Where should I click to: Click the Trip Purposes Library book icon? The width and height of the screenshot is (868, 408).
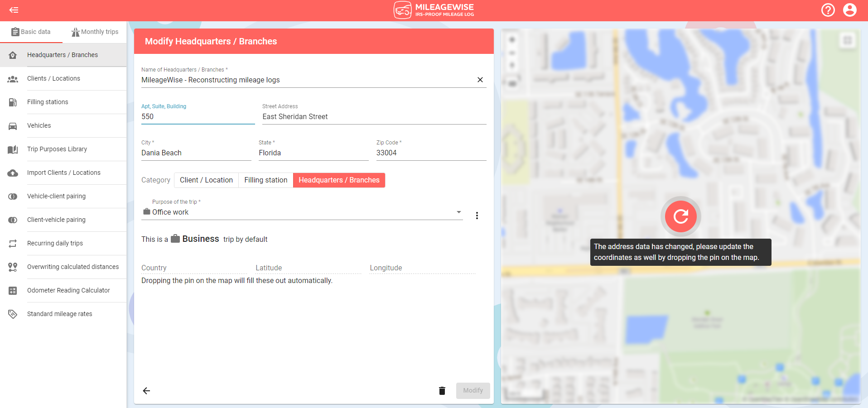(x=13, y=149)
